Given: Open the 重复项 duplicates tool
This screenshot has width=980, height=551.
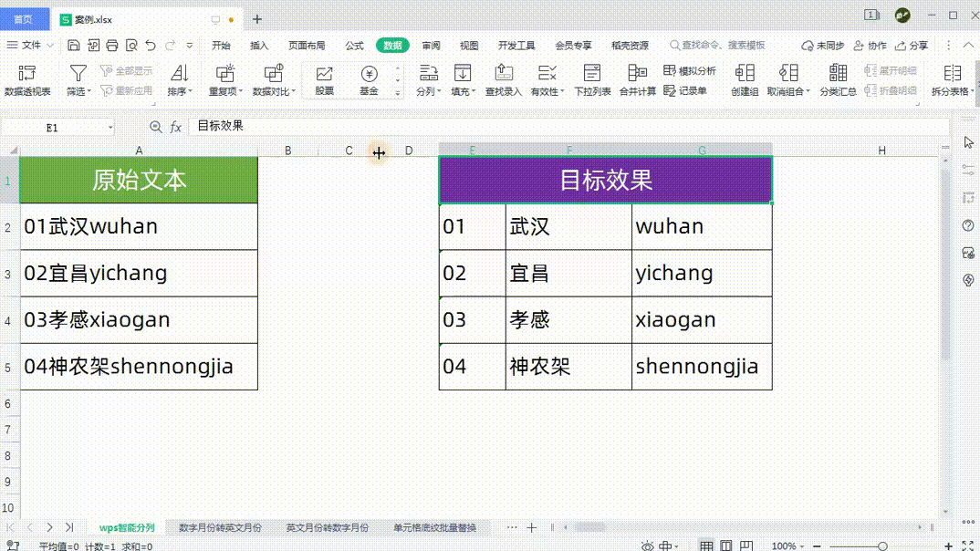Looking at the screenshot, I should 225,80.
